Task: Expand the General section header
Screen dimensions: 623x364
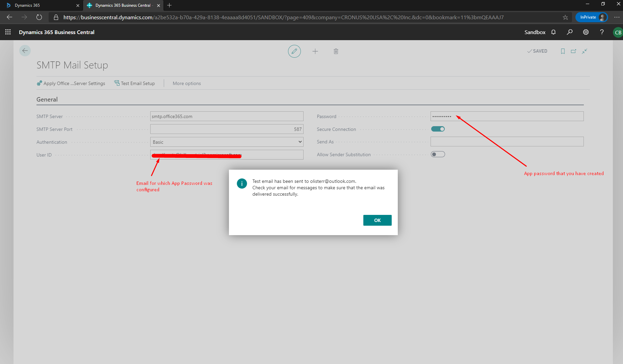Action: point(47,100)
